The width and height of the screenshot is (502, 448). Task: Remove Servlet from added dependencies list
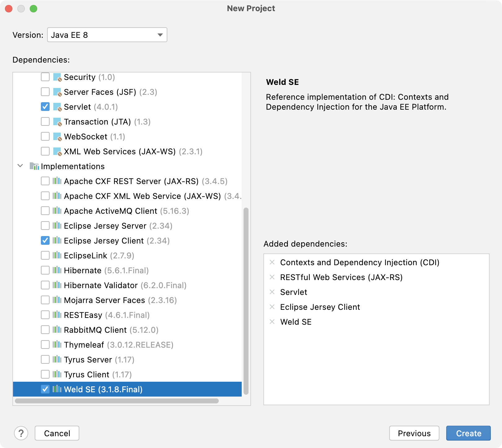[272, 292]
